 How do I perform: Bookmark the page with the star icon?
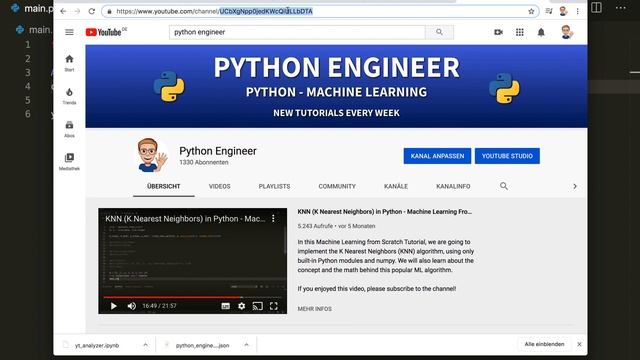[531, 11]
